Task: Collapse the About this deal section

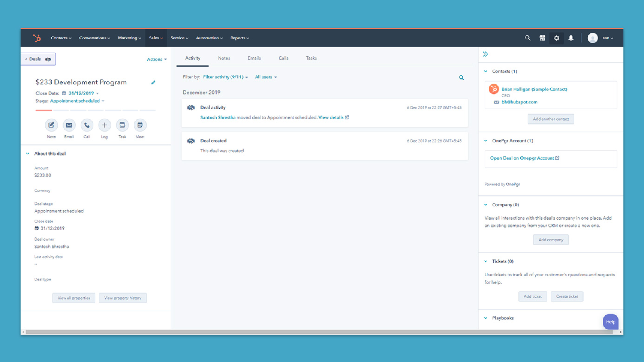Action: click(27, 153)
